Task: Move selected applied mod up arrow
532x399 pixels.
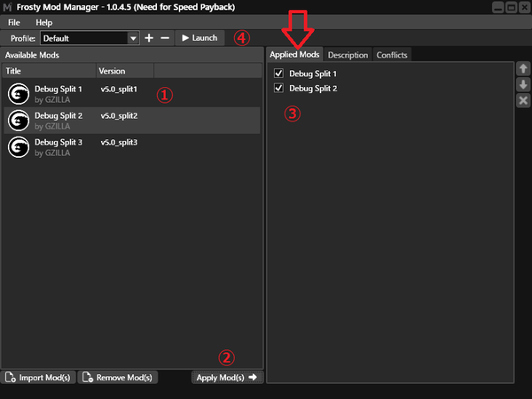Action: pos(523,69)
